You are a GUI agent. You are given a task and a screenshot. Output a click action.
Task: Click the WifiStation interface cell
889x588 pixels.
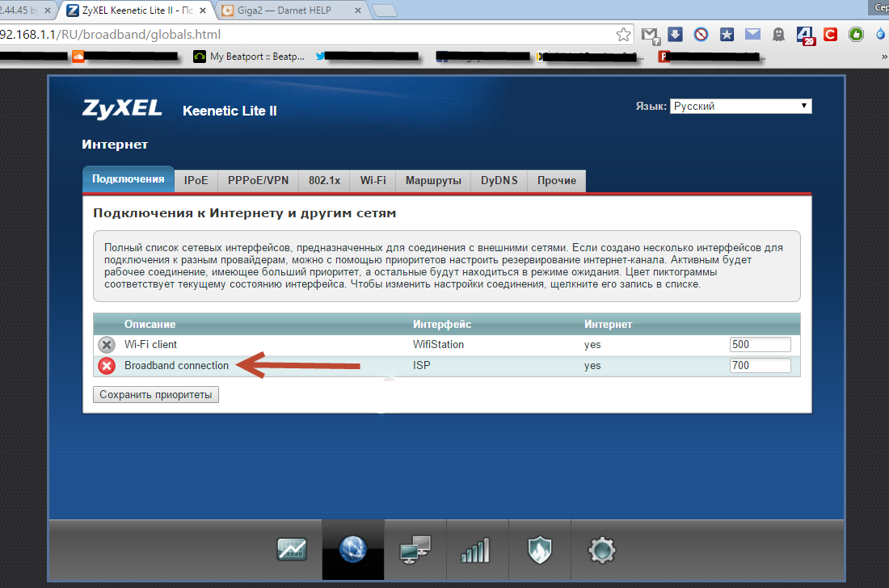(438, 344)
